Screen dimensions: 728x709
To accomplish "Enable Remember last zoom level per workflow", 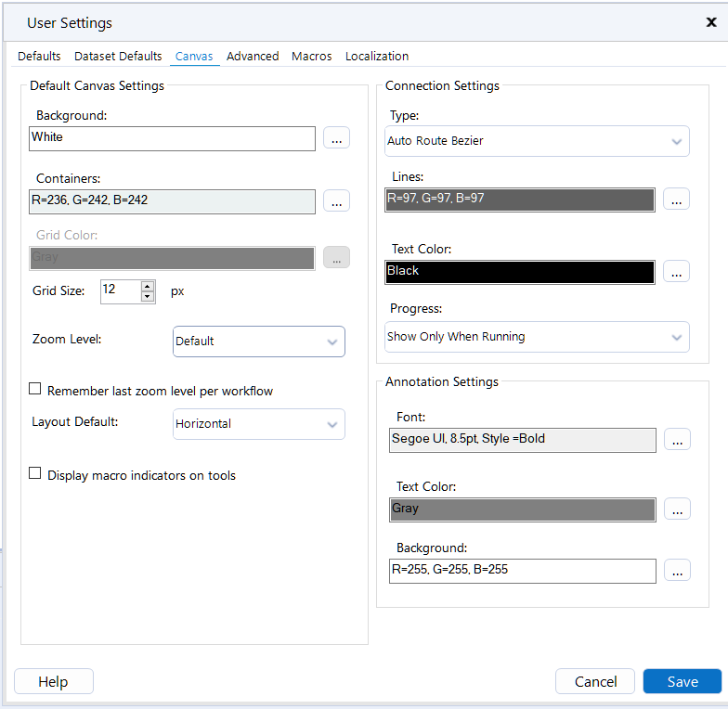I will coord(35,390).
